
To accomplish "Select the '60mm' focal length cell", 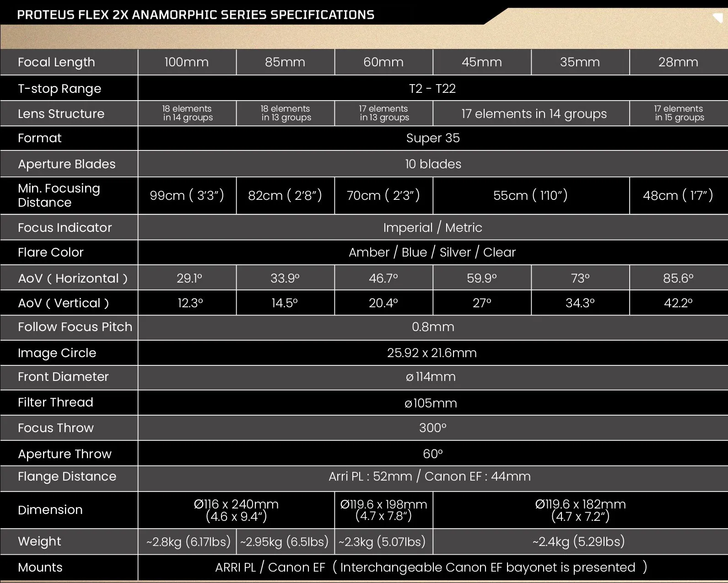I will (383, 62).
